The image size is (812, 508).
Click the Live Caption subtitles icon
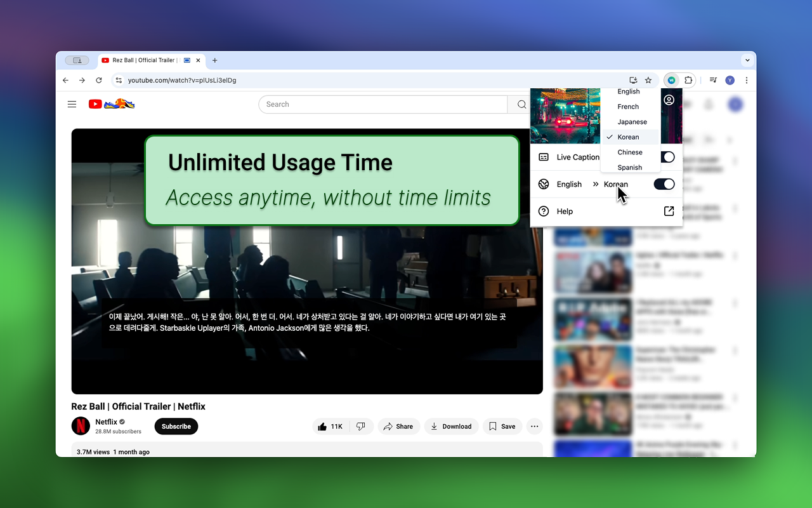pyautogui.click(x=544, y=157)
